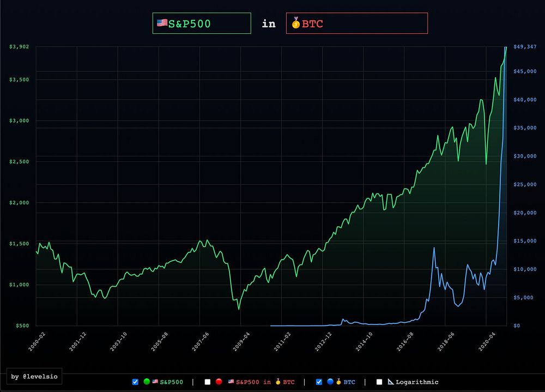Click the $5,000 right axis label
Image resolution: width=545 pixels, height=392 pixels.
[x=523, y=298]
